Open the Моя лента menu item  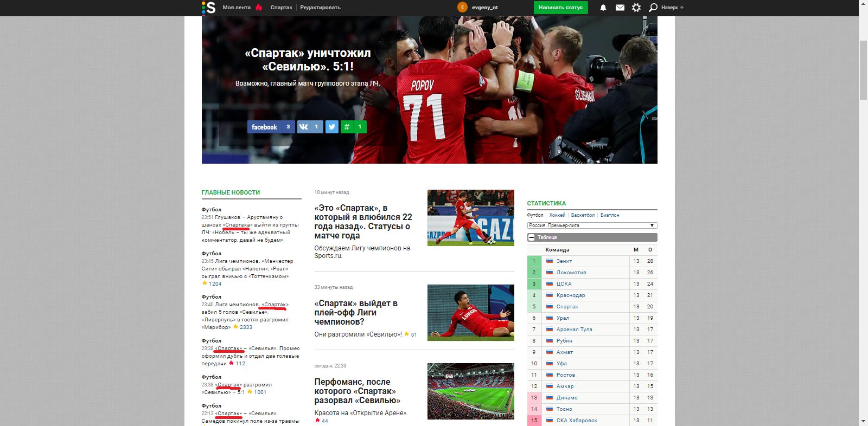(x=237, y=8)
